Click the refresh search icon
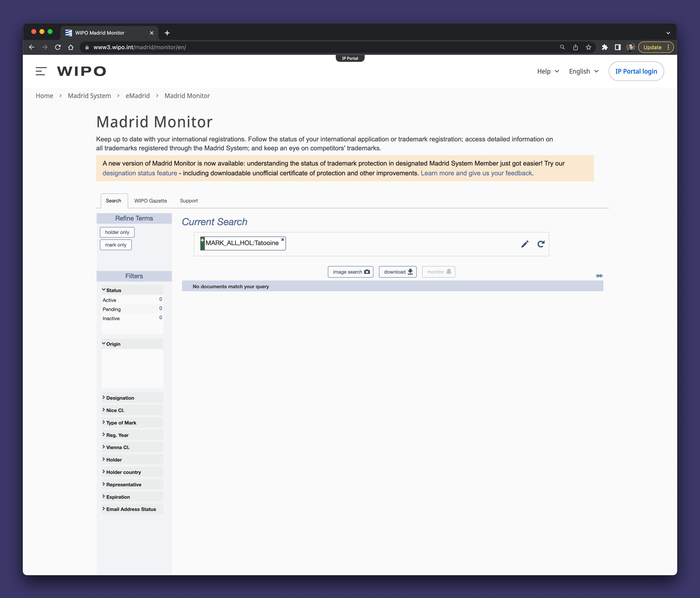700x598 pixels. (x=541, y=244)
